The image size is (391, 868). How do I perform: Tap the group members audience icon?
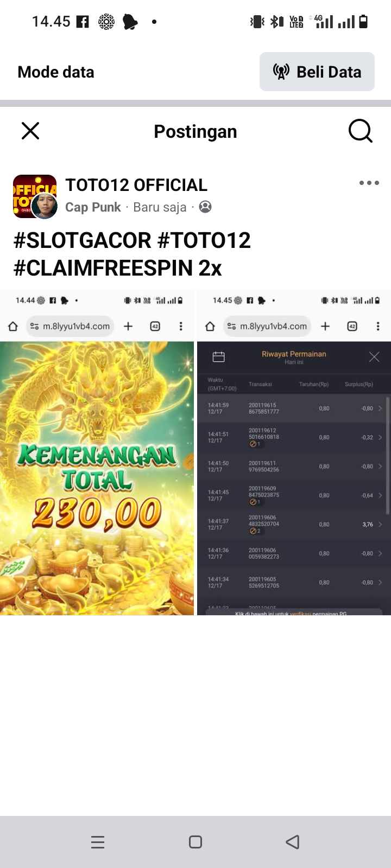pos(205,207)
